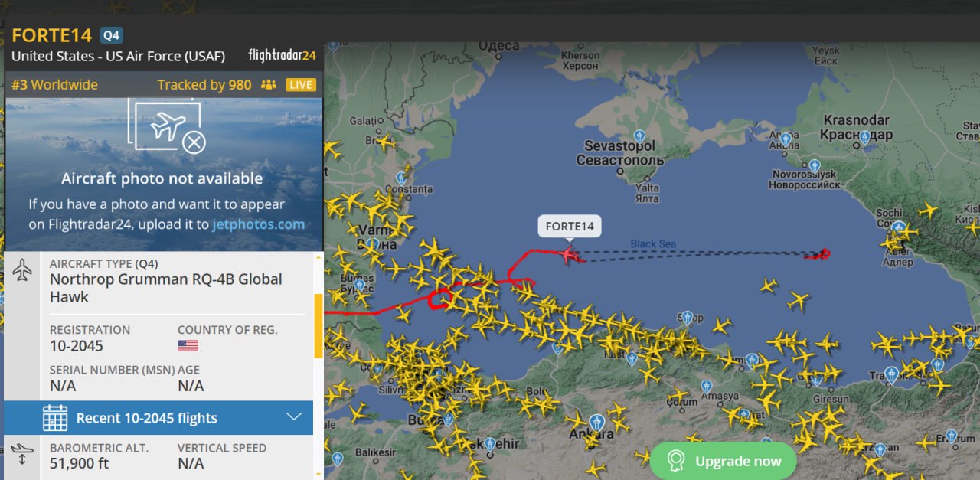Click the red FORTE14 aircraft icon
The height and width of the screenshot is (480, 980).
click(x=568, y=254)
